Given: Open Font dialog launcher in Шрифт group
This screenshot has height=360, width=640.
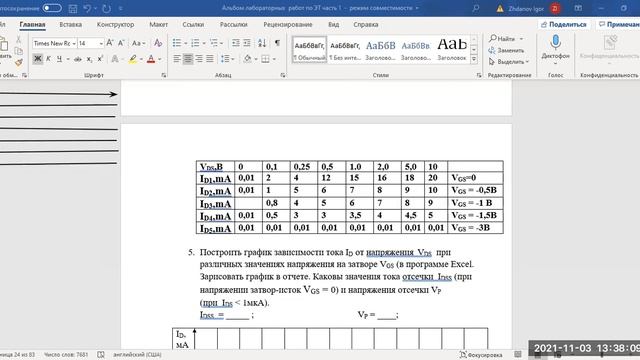Looking at the screenshot, I should point(164,76).
